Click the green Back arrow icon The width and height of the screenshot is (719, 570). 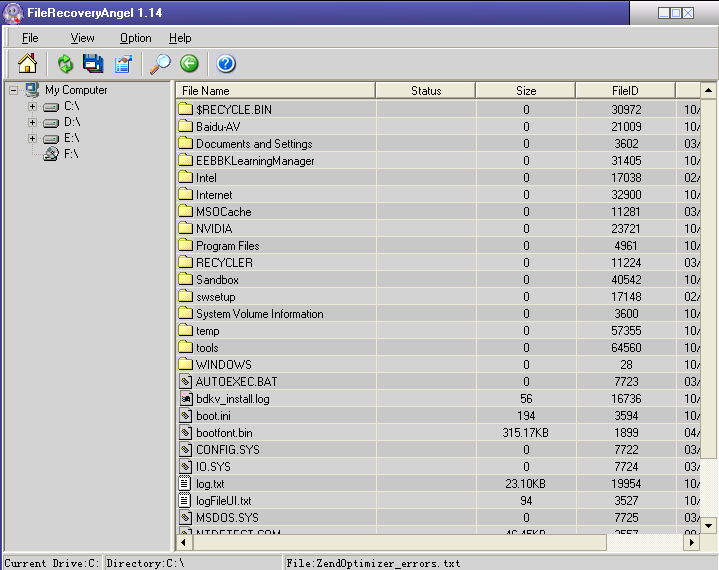point(189,64)
